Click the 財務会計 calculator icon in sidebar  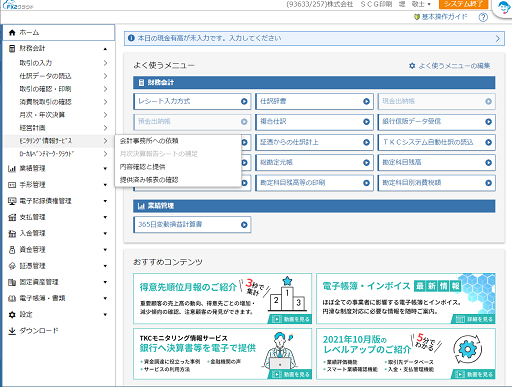coord(12,49)
